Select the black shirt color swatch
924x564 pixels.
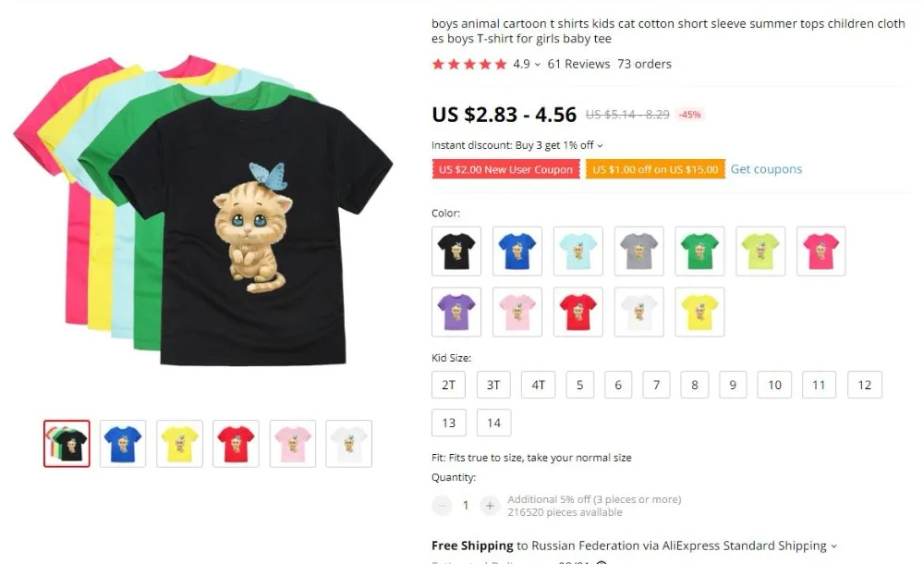point(456,251)
